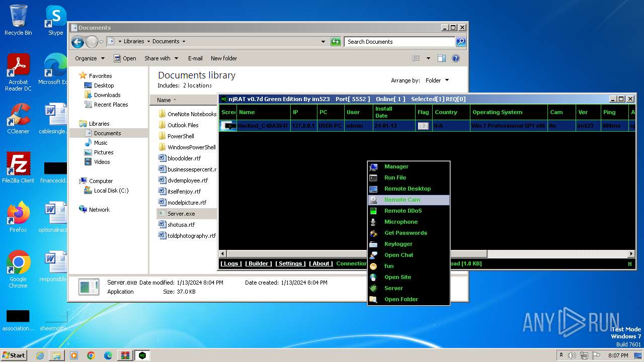Expand the Libraries breadcrumb arrow
This screenshot has width=644, height=362.
(148, 42)
